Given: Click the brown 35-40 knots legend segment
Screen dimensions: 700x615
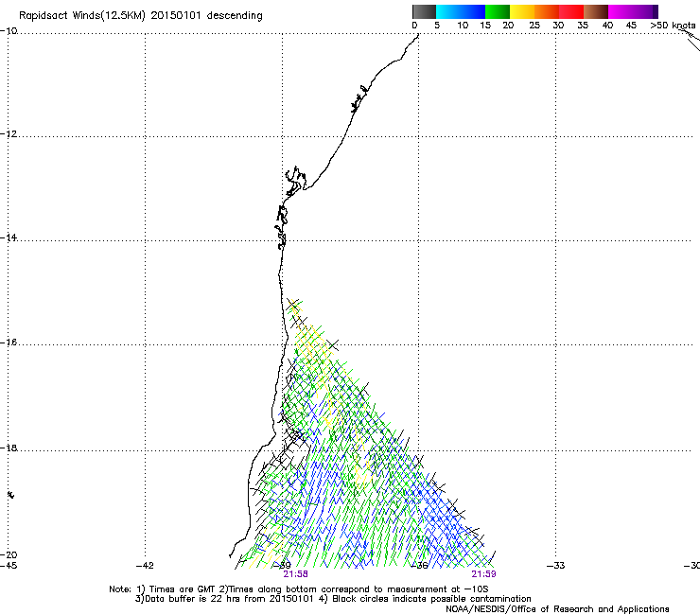Looking at the screenshot, I should point(596,11).
